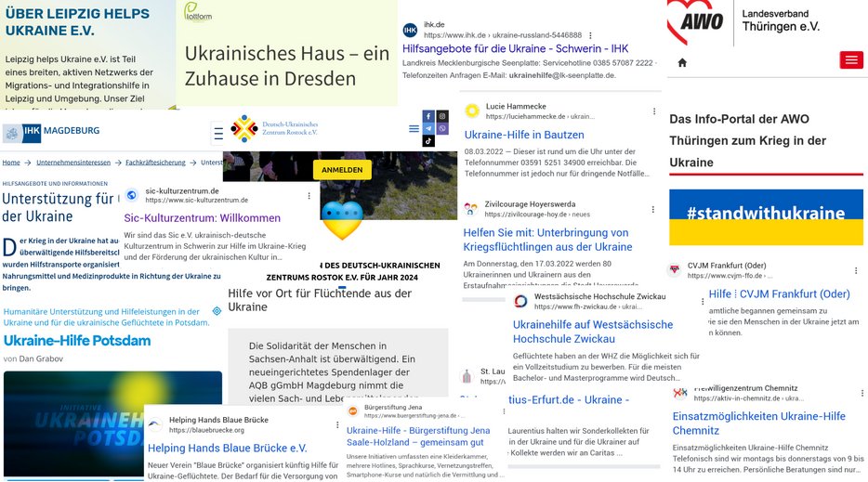Open three-dot menu of Zivilcourage Hoyerswerda result
Screen dimensions: 868x482
pyautogui.click(x=652, y=209)
